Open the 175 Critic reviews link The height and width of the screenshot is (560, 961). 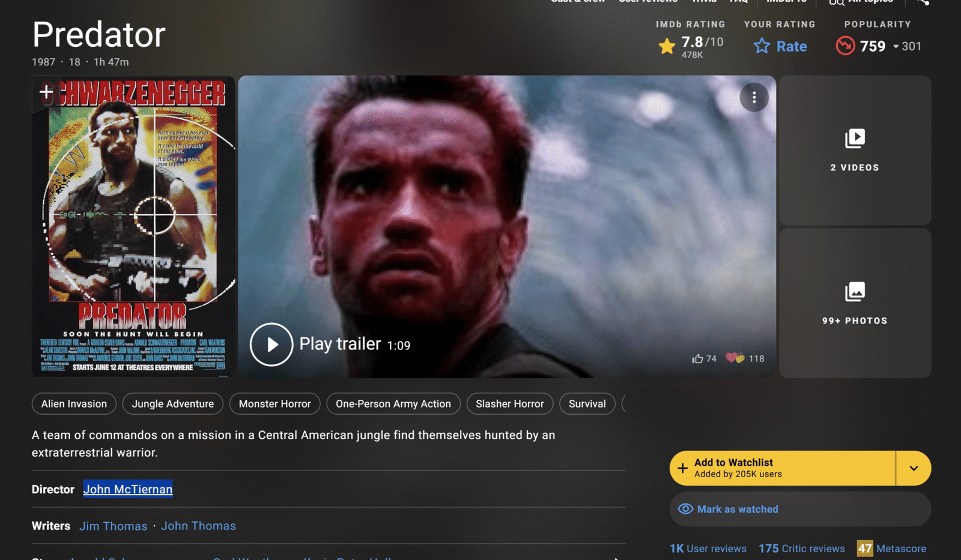coord(801,549)
